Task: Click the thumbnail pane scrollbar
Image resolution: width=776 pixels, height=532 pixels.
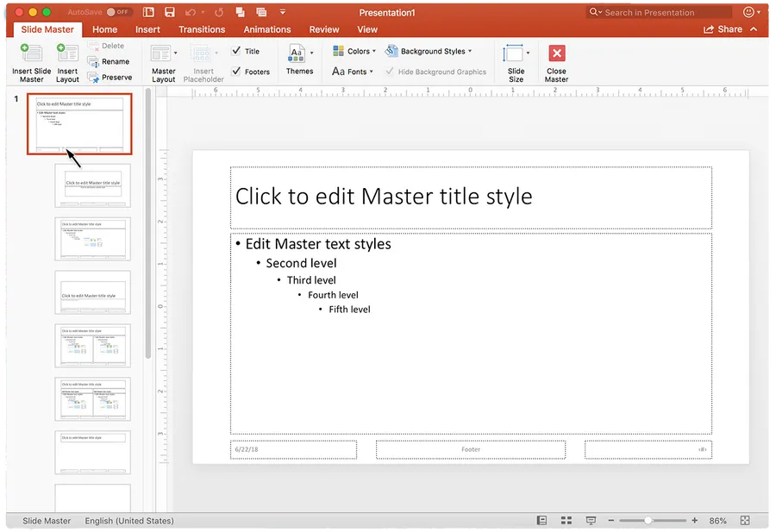Action: 148,223
